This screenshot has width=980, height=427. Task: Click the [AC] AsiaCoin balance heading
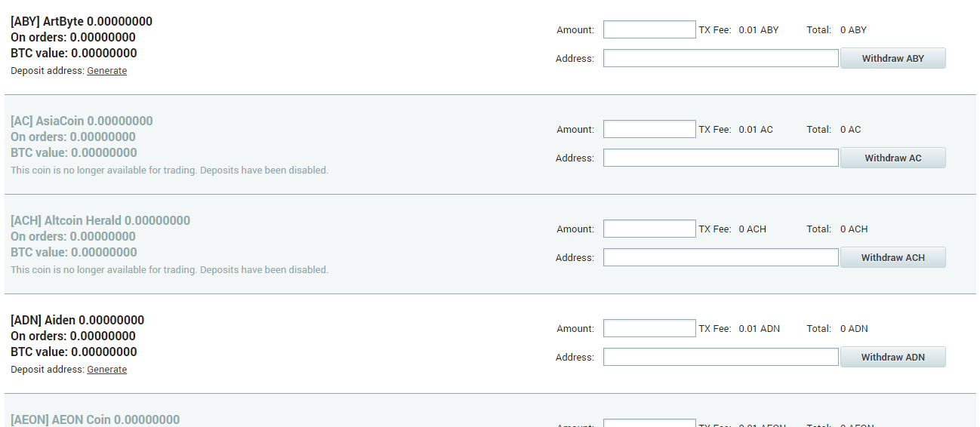coord(82,121)
